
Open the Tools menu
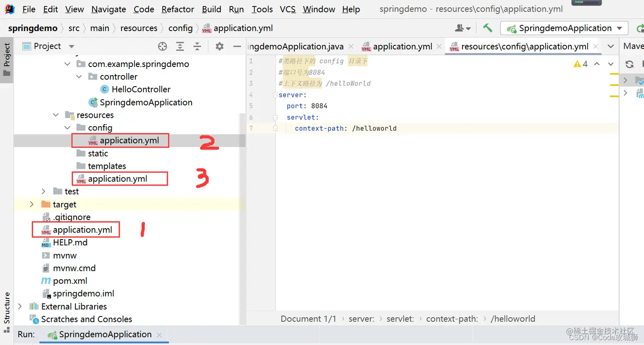(262, 9)
